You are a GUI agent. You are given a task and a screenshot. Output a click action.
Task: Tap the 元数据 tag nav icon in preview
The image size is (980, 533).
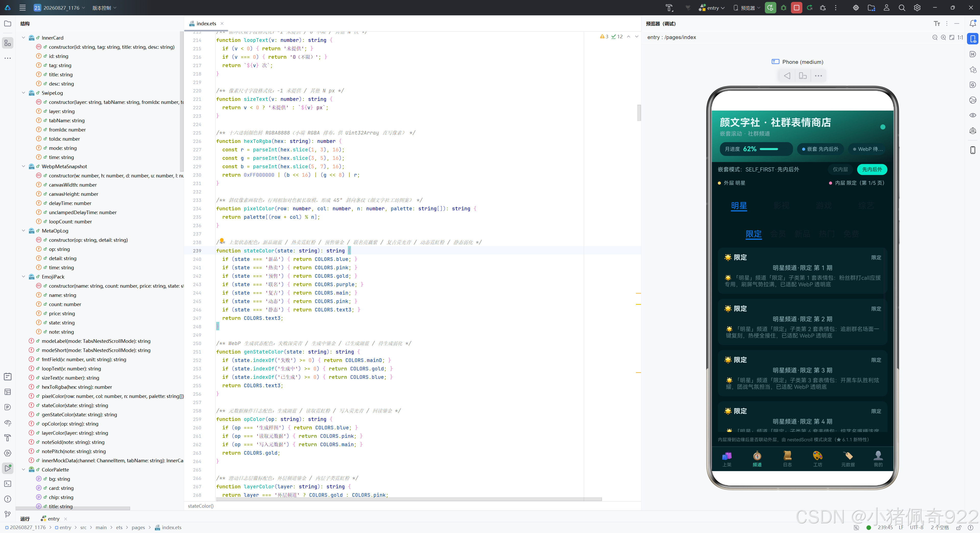[x=848, y=458]
